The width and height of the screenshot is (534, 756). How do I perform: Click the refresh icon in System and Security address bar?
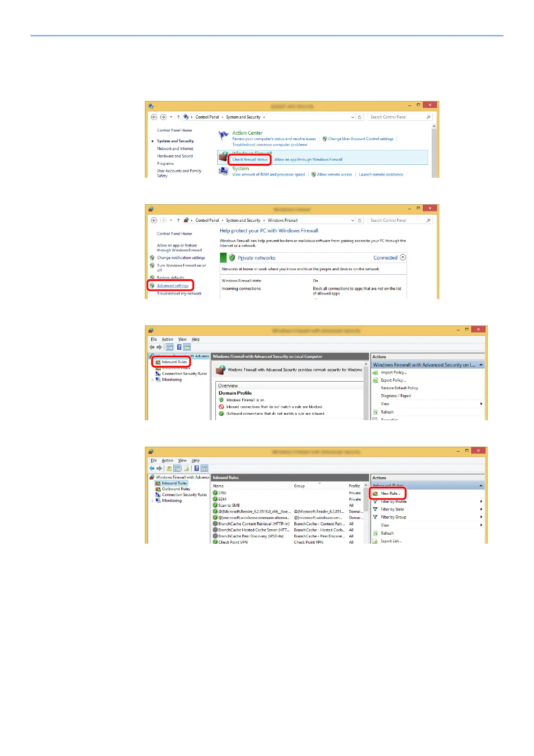coord(359,117)
